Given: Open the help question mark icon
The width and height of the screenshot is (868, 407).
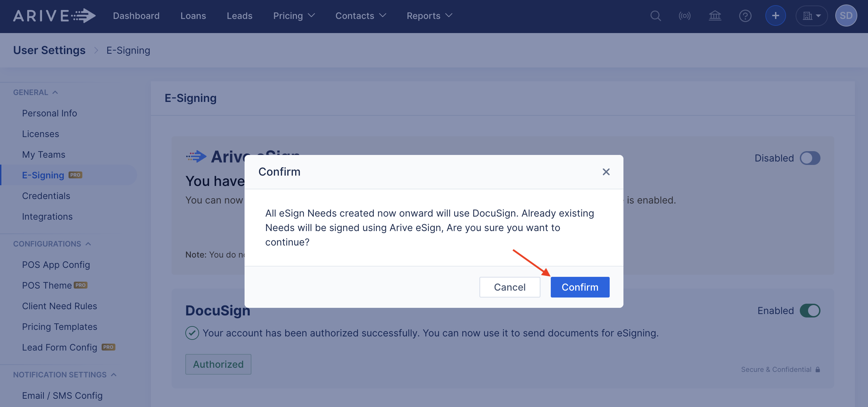Looking at the screenshot, I should [745, 16].
